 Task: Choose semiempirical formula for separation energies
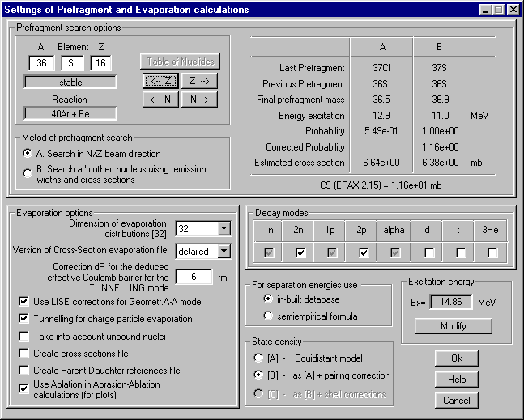coord(268,316)
